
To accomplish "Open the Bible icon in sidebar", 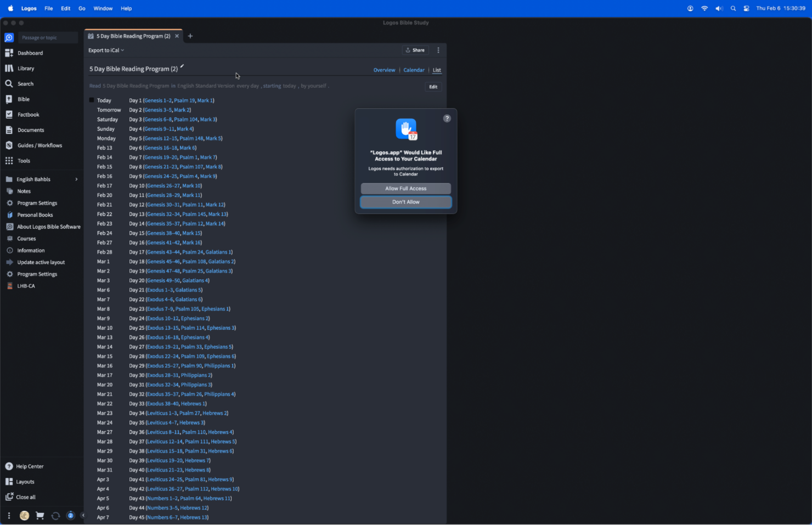I will [22, 99].
